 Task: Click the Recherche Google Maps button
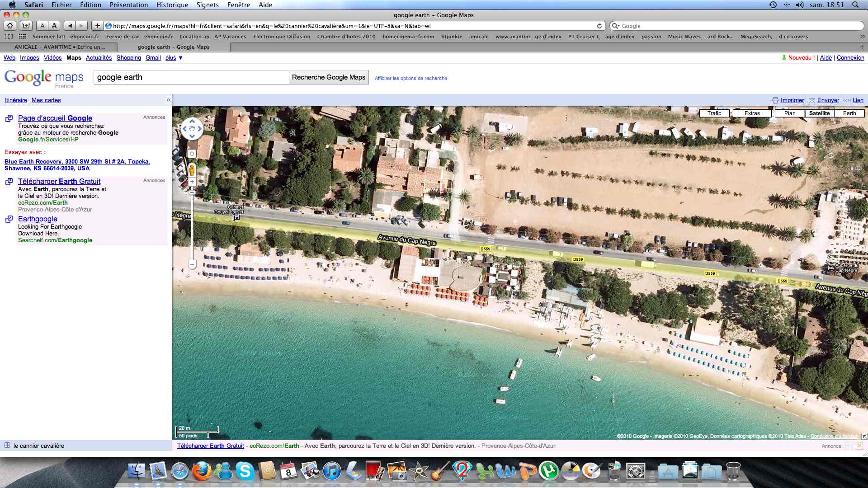click(329, 77)
